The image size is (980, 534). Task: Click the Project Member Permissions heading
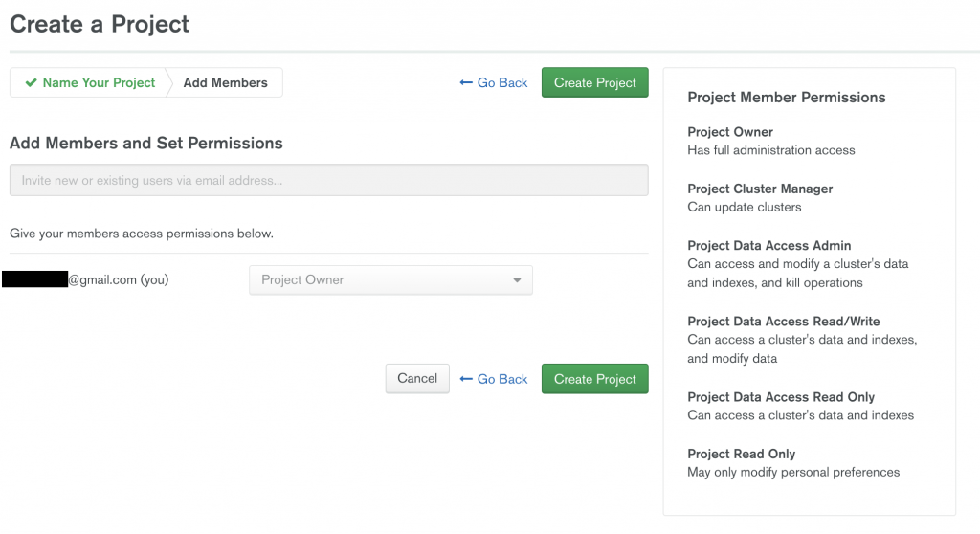[x=786, y=98]
